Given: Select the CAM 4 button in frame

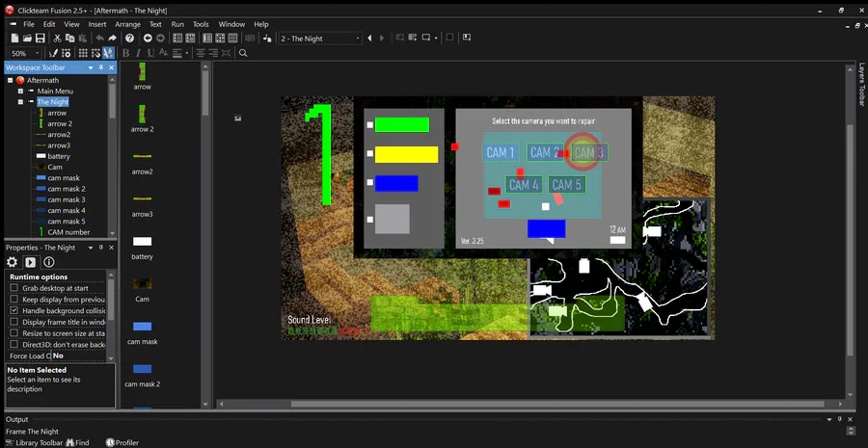Looking at the screenshot, I should 524,185.
